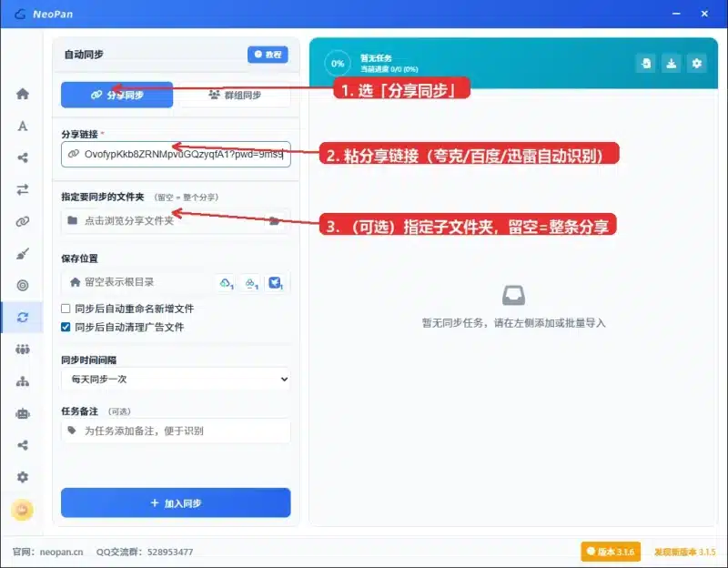Screen dimensions: 728x568
Task: Open the lower share-nodes sidebar icon
Action: [22, 445]
